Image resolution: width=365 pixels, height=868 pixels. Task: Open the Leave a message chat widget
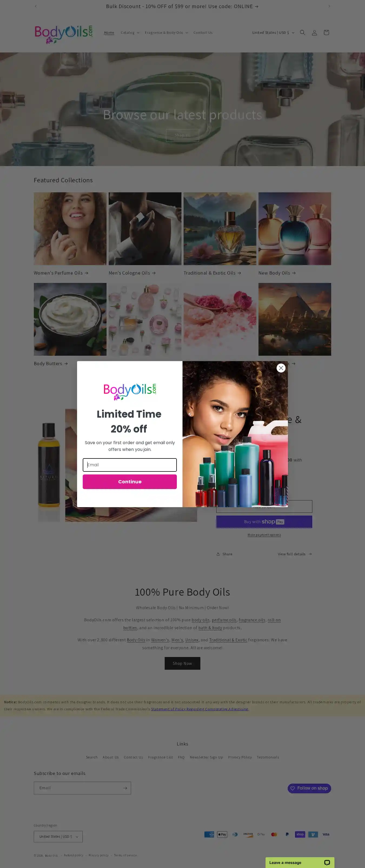click(300, 862)
